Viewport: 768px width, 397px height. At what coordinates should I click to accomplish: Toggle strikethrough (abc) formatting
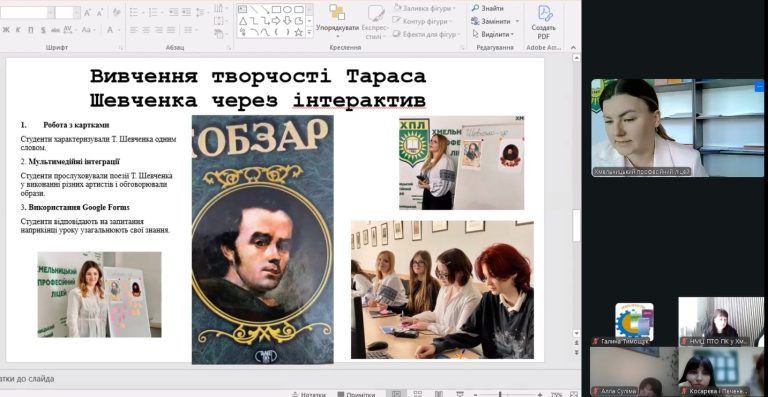pos(55,30)
